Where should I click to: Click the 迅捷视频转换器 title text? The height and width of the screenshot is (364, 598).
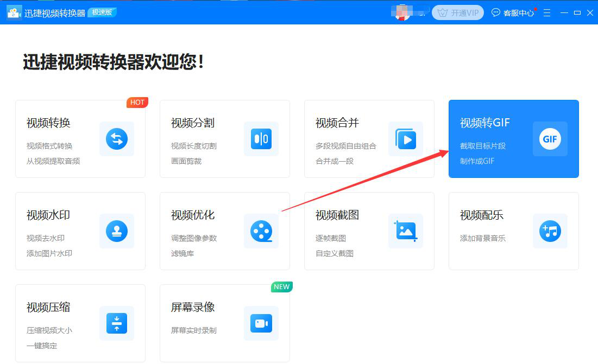(55, 13)
